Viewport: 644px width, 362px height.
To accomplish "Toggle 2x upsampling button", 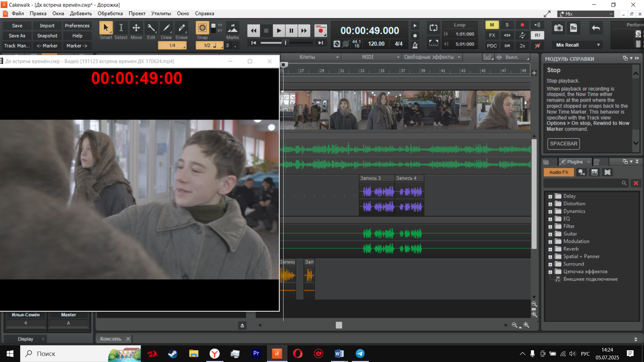I will pyautogui.click(x=522, y=46).
